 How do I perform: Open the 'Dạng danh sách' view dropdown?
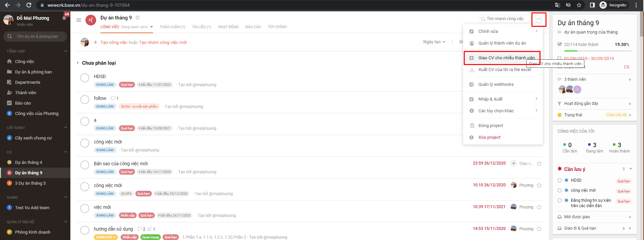click(x=137, y=27)
